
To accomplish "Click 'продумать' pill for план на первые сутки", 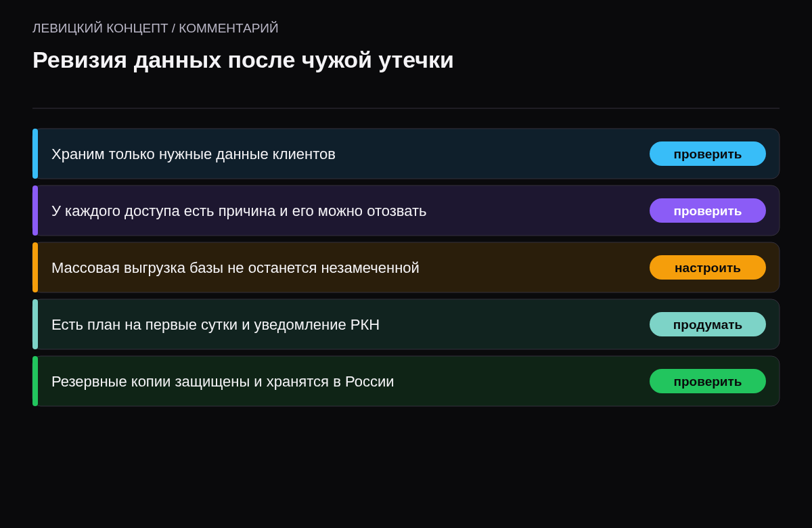I will point(708,324).
